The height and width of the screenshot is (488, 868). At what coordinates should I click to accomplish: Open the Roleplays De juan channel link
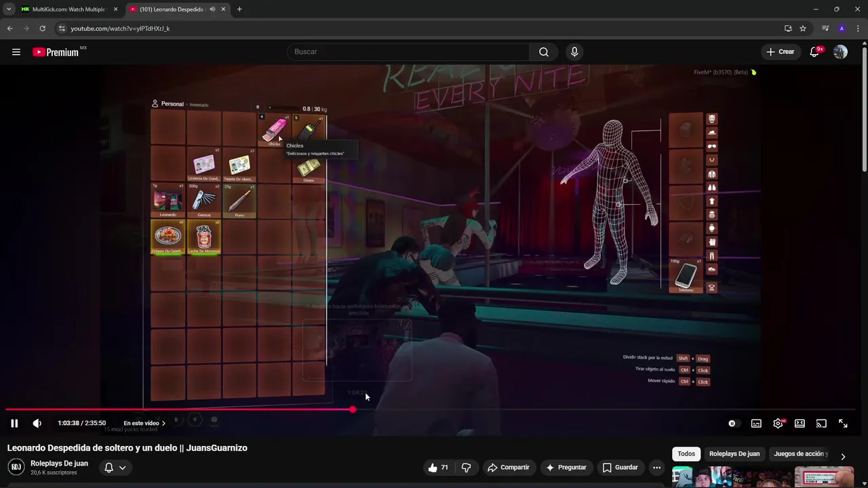[x=59, y=464]
